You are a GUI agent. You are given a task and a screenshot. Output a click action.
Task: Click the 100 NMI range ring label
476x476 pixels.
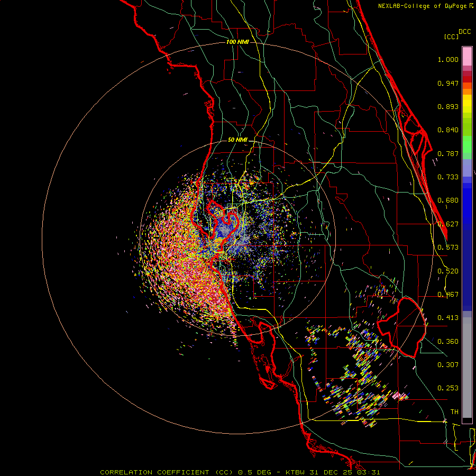[x=237, y=42]
